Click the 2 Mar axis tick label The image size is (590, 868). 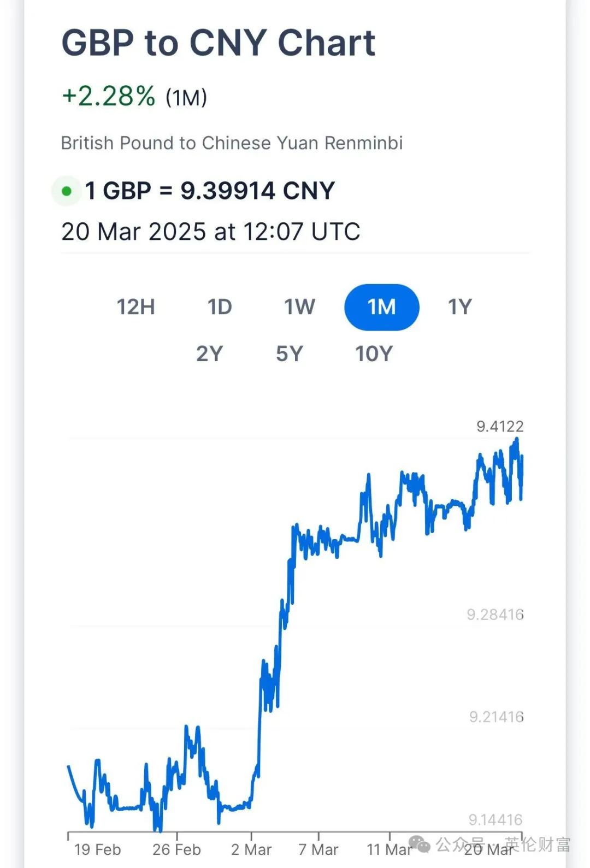251,849
